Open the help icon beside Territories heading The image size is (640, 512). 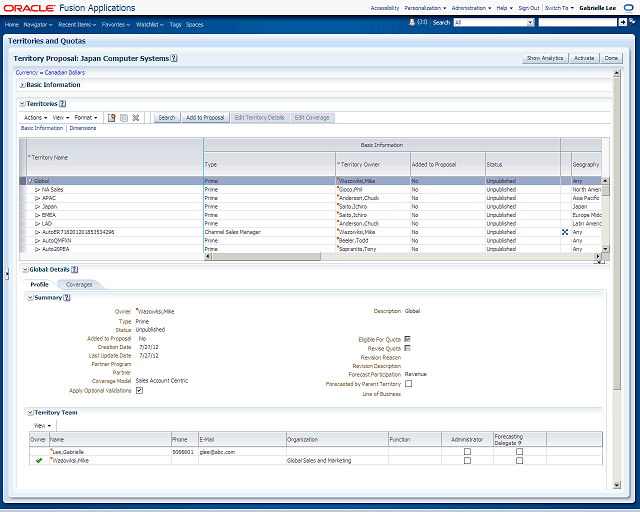62,104
